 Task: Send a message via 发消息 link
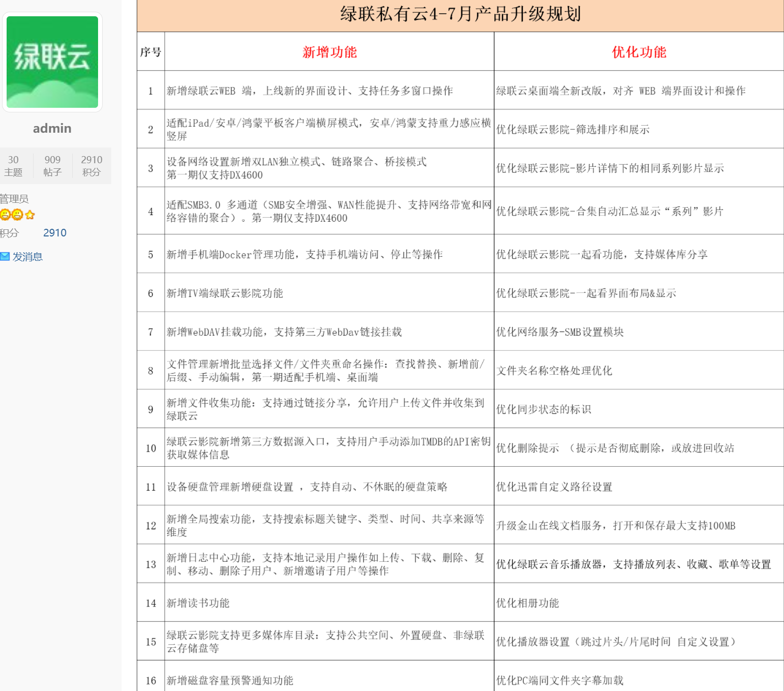pyautogui.click(x=27, y=257)
